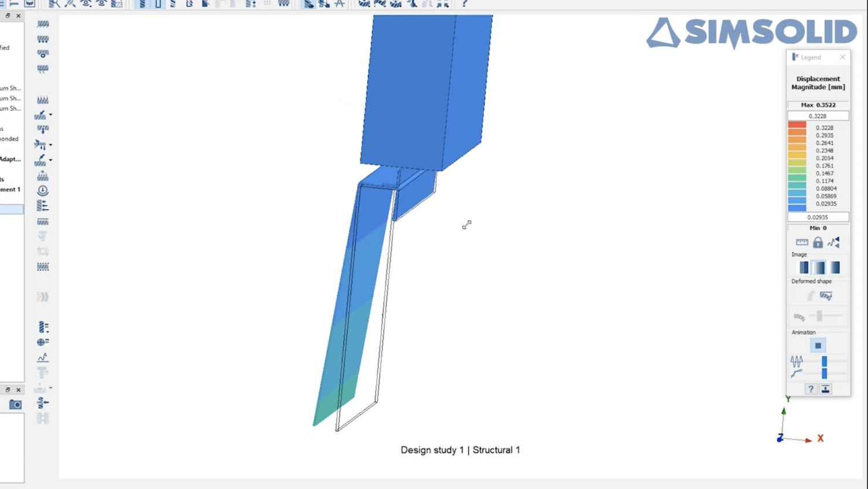Click the Legend help button with question mark
The width and height of the screenshot is (868, 489).
pos(810,389)
